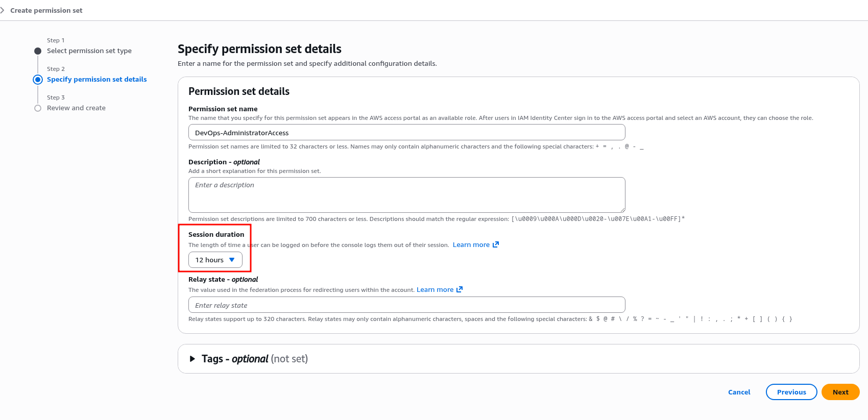Open the Review and create step
This screenshot has width=868, height=420.
76,108
